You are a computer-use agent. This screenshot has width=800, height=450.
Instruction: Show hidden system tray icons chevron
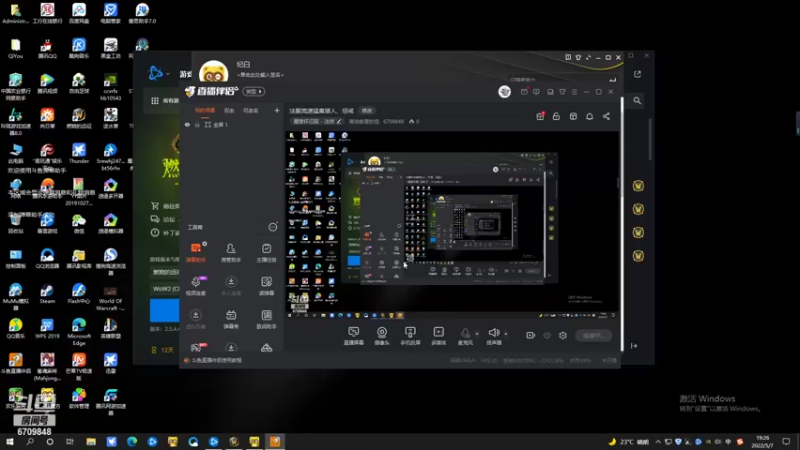[x=658, y=441]
